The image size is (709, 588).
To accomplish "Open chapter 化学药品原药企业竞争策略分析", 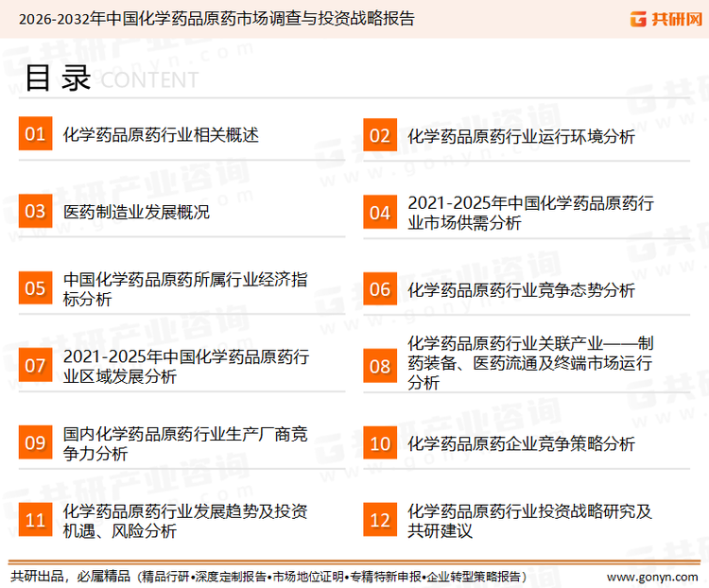I will tap(521, 443).
